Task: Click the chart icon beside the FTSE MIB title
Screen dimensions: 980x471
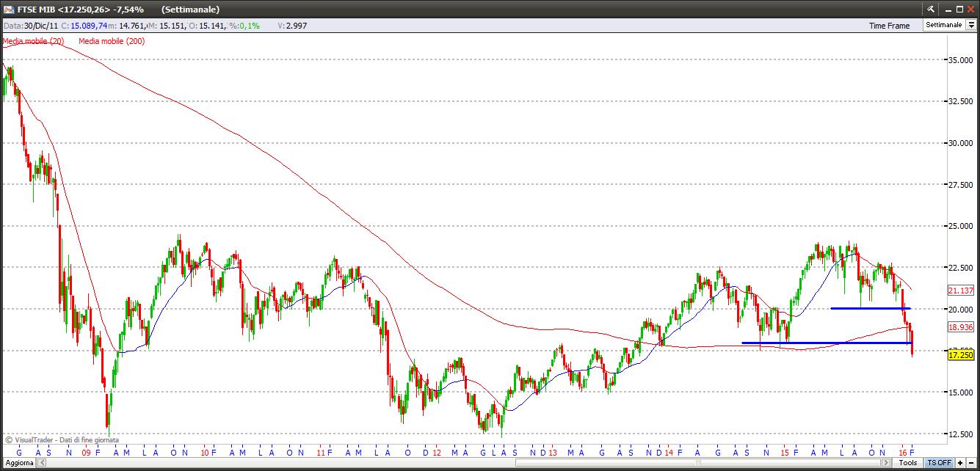Action: pyautogui.click(x=7, y=10)
